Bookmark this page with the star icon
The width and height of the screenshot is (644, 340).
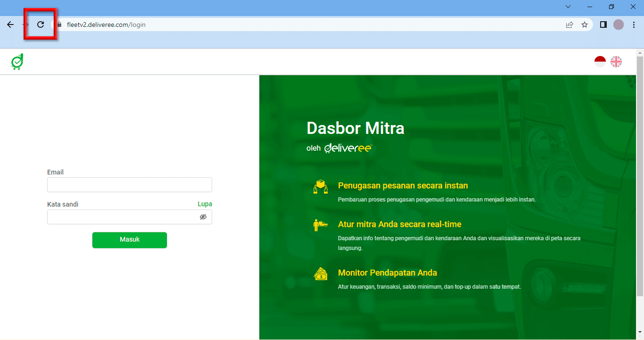pos(585,25)
